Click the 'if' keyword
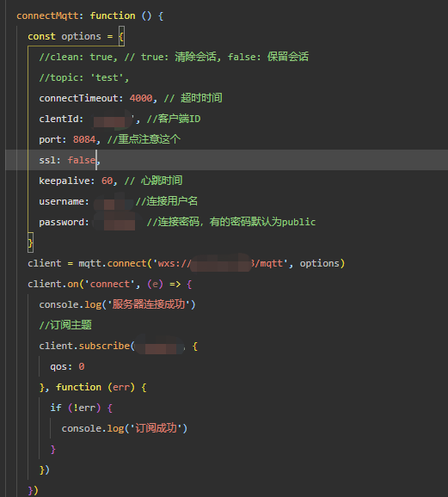448x497 pixels. point(56,408)
